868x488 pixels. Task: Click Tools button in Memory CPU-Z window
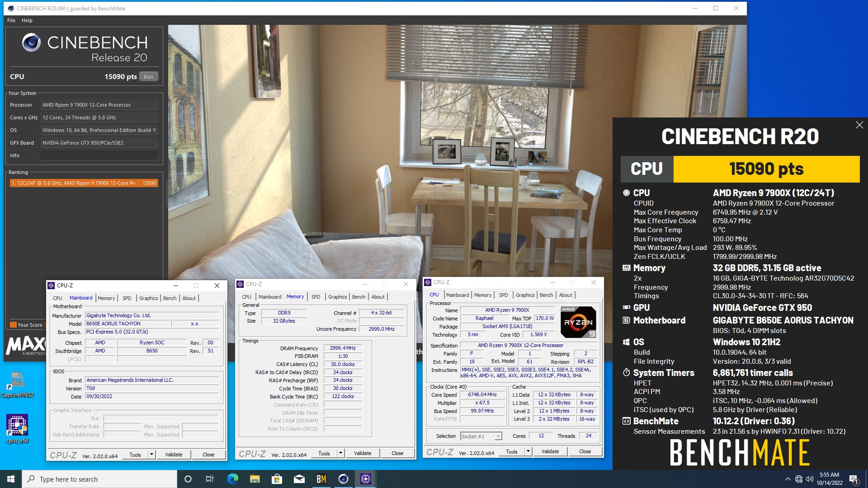pos(324,454)
